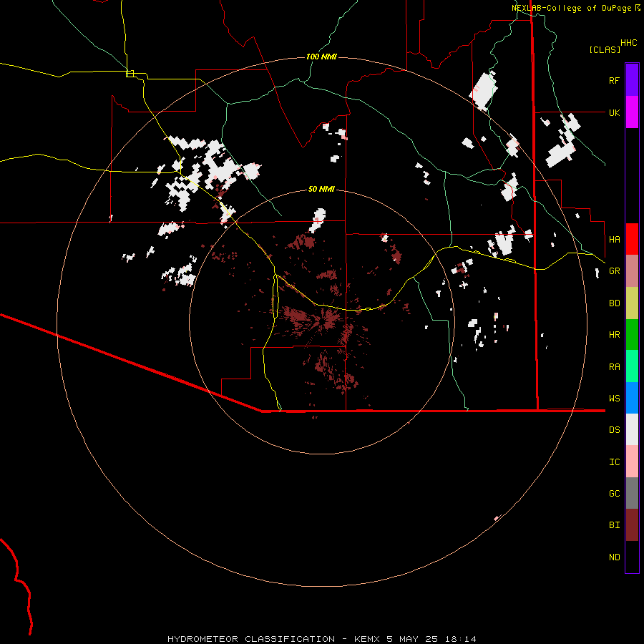Image resolution: width=644 pixels, height=644 pixels.
Task: Click the purple RF color swatch
Action: click(632, 80)
